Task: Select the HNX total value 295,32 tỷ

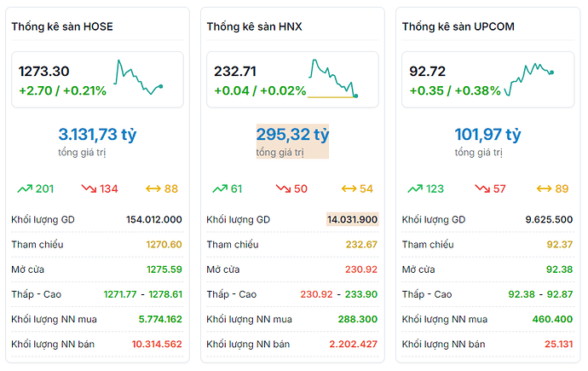Action: (x=292, y=135)
